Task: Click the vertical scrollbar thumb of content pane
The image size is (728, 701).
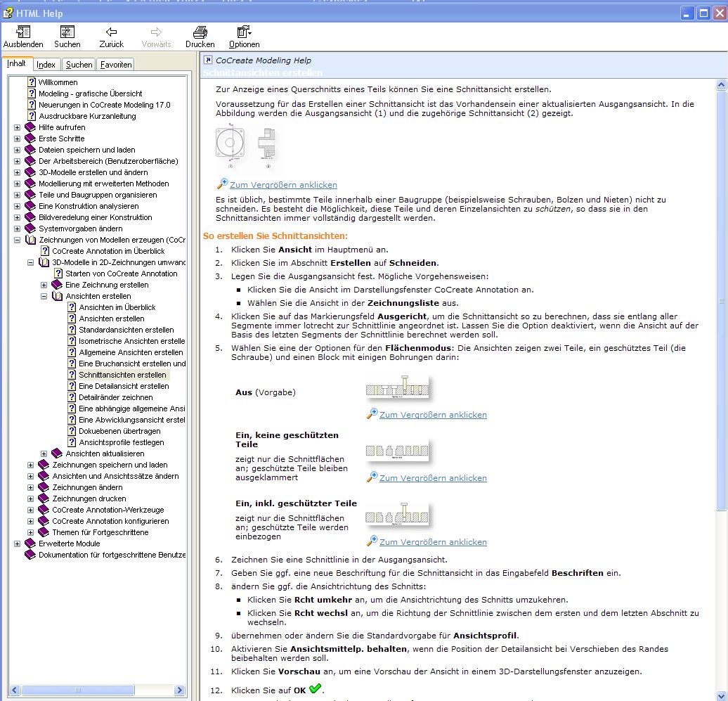Action: (x=721, y=300)
